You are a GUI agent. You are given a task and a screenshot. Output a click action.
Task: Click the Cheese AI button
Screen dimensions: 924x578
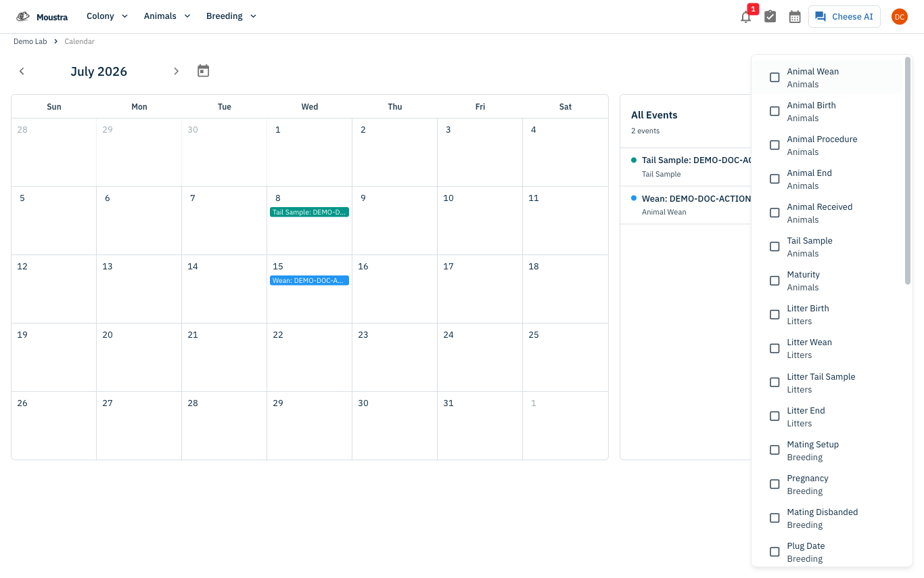[844, 17]
